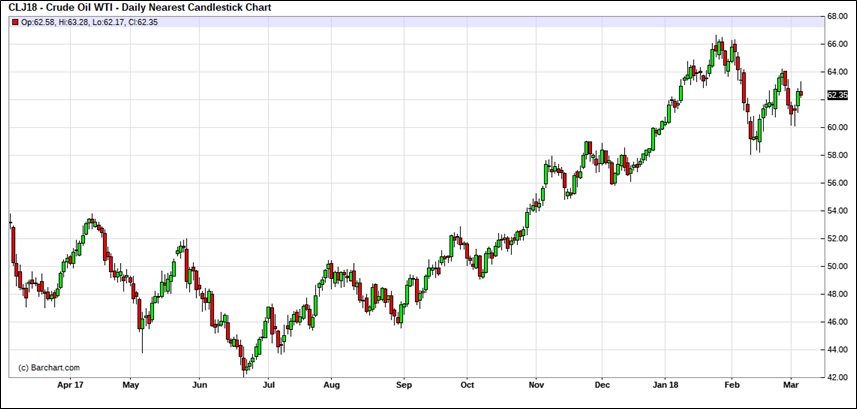Click the 'Jun' date axis label
Image resolution: width=857 pixels, height=409 pixels.
199,385
